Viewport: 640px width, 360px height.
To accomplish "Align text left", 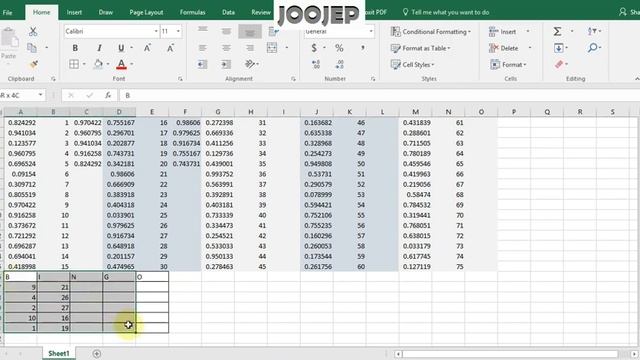I will tap(202, 48).
